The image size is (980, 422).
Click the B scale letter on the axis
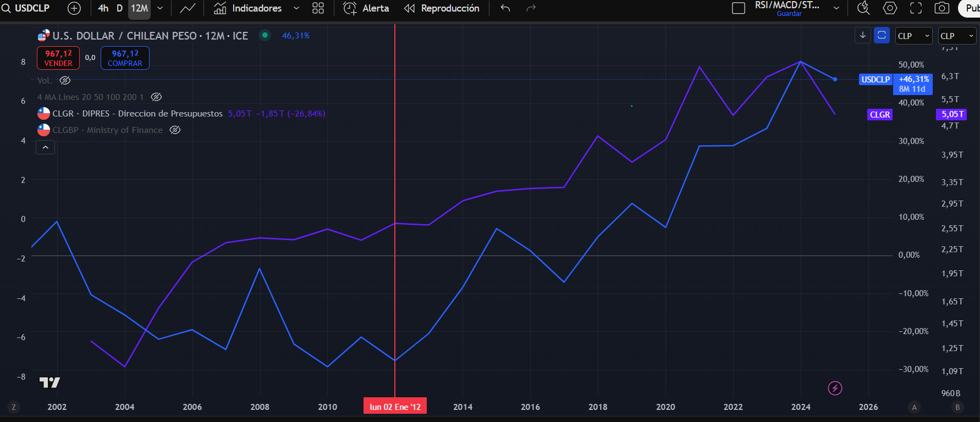click(957, 407)
